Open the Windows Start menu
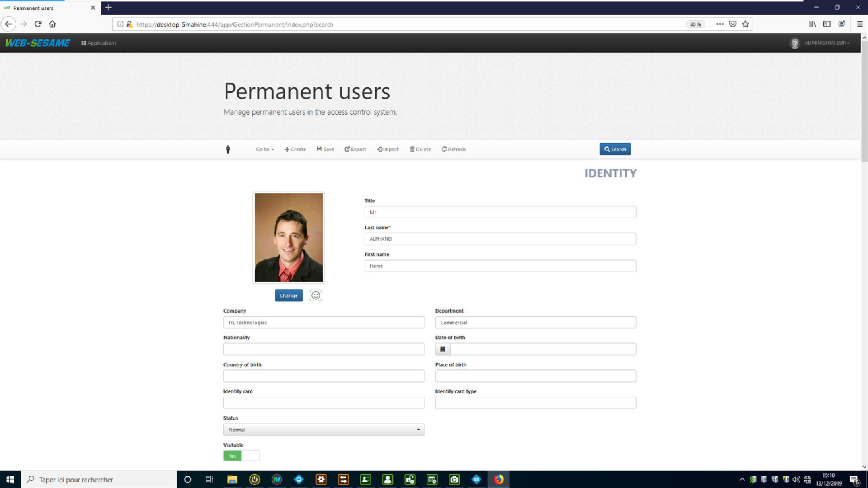The image size is (868, 488). (x=10, y=479)
